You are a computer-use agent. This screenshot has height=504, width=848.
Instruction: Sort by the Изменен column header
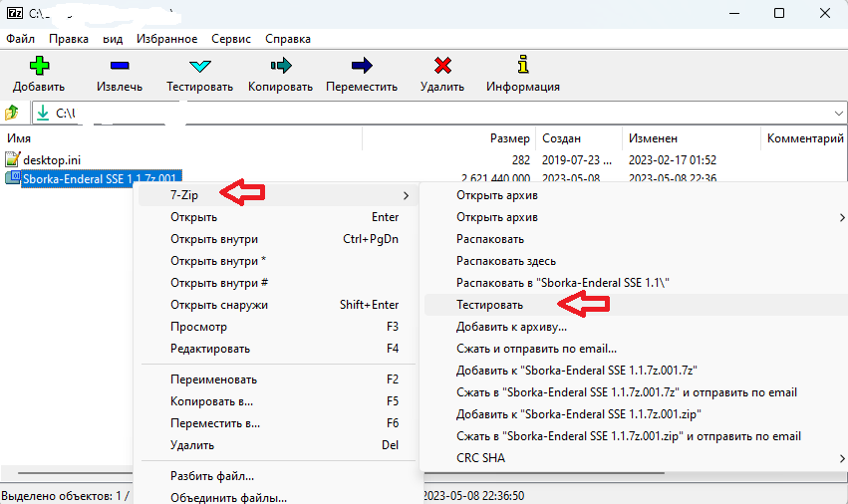click(653, 138)
